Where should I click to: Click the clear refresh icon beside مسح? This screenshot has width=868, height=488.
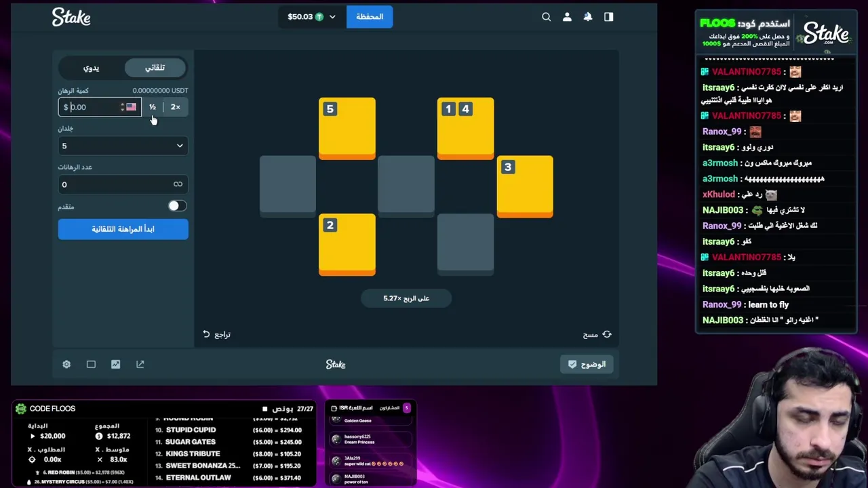click(607, 334)
